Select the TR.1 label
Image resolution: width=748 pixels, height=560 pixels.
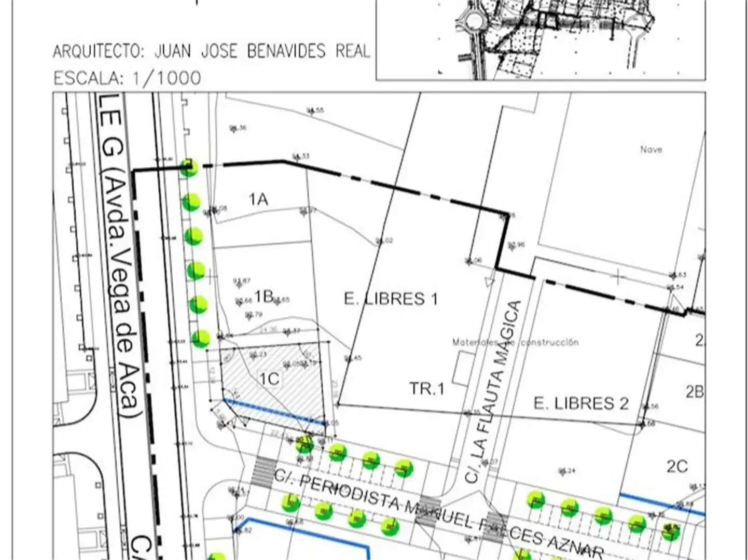(427, 388)
